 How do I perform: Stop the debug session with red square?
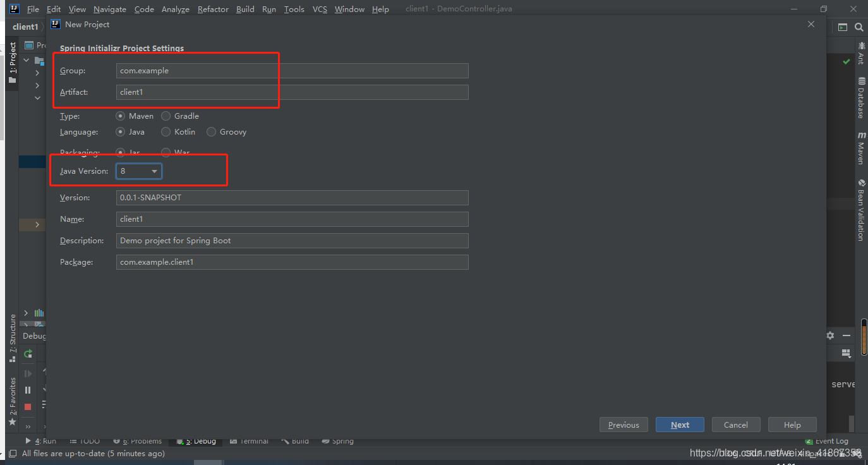pyautogui.click(x=28, y=407)
